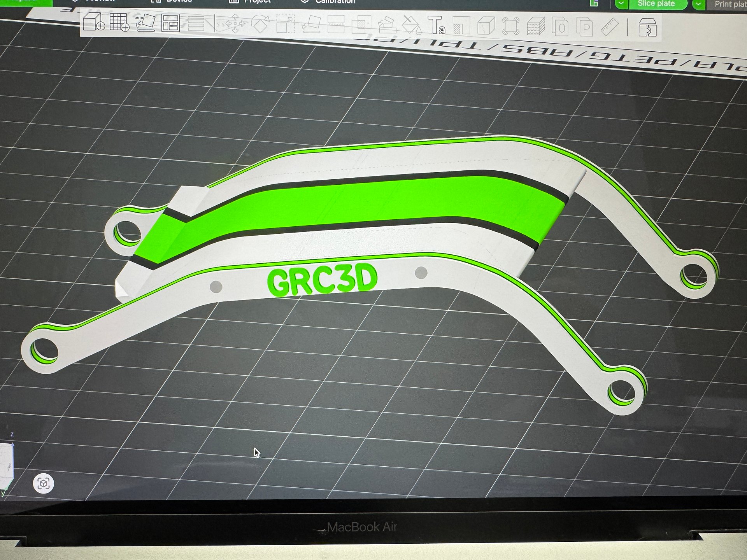Open the brim ears corner-circles tool

tap(510, 26)
